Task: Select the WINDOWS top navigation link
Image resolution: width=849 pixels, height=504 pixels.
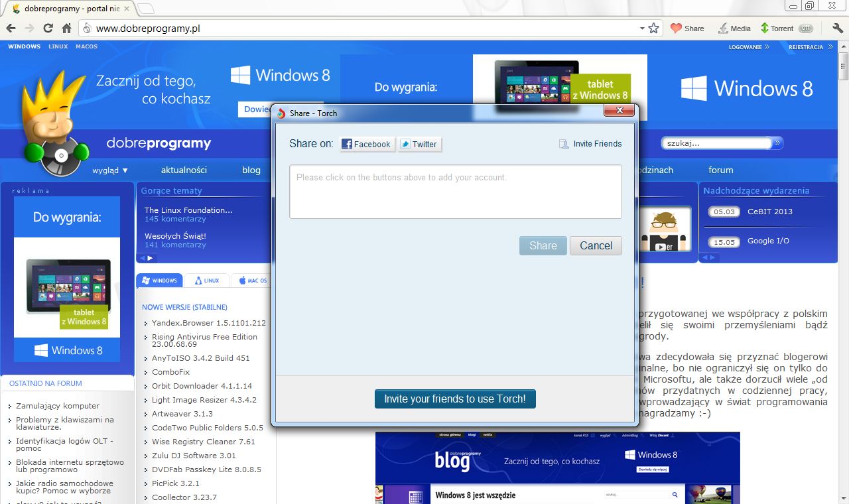Action: 24,46
